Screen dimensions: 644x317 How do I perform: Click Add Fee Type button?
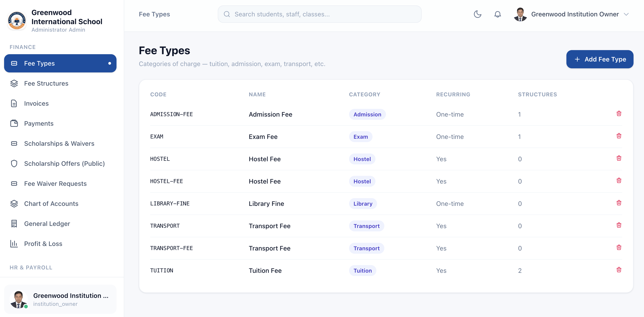point(600,59)
